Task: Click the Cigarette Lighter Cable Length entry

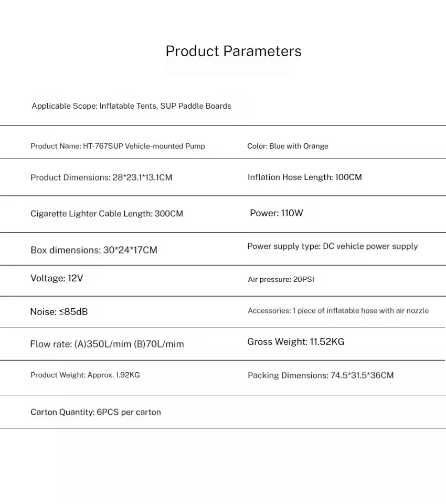Action: (107, 214)
